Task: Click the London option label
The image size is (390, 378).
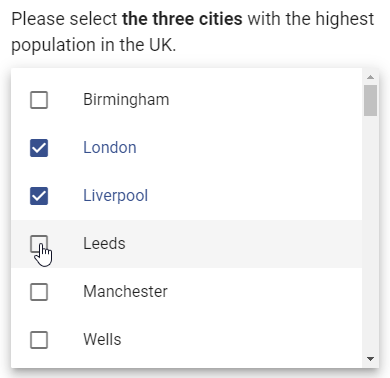Action: pyautogui.click(x=110, y=148)
